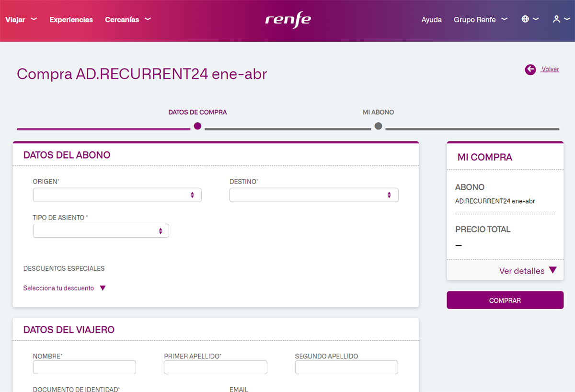This screenshot has height=392, width=575.
Task: Click the PRIMER APELLIDO input field
Action: pyautogui.click(x=215, y=367)
